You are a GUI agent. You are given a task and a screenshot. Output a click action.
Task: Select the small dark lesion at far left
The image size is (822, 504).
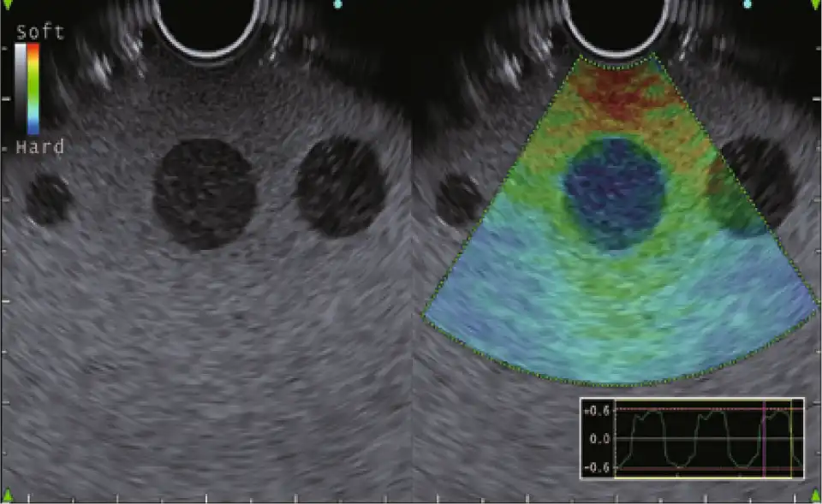tap(49, 199)
